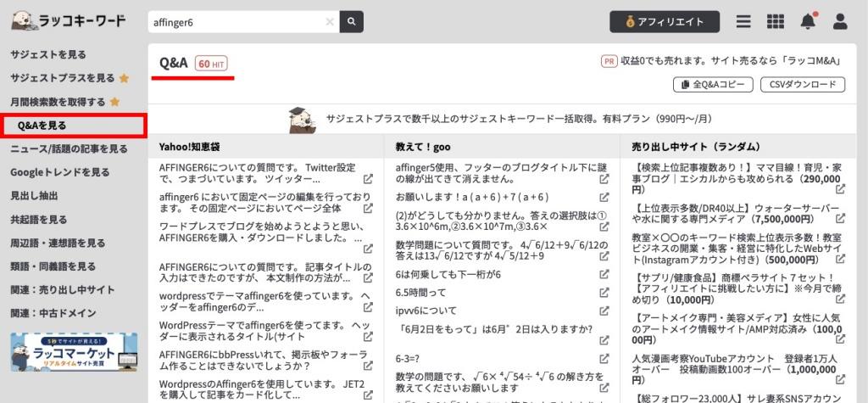
Task: Select 共起語を見る in sidebar
Action: (x=39, y=220)
